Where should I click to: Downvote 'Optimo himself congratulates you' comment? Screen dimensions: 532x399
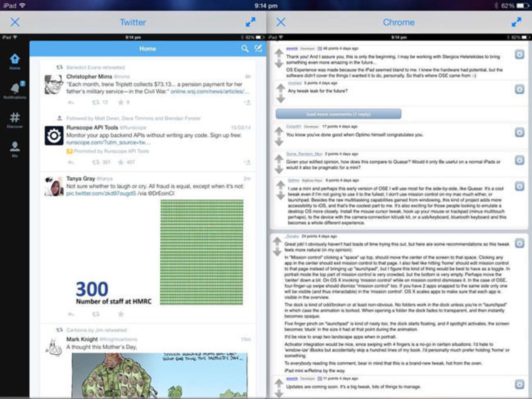[x=279, y=142]
